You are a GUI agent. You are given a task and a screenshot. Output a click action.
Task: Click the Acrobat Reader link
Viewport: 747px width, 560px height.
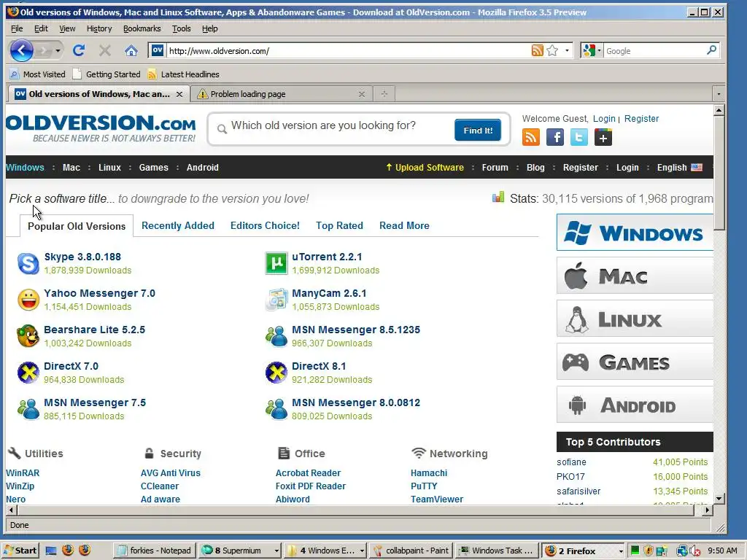point(309,472)
